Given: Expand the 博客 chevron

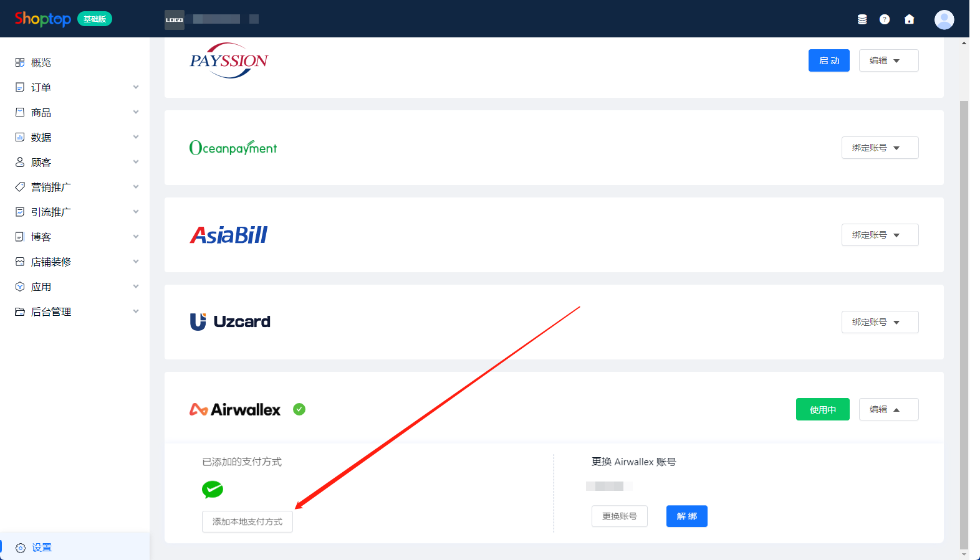Looking at the screenshot, I should (x=136, y=237).
